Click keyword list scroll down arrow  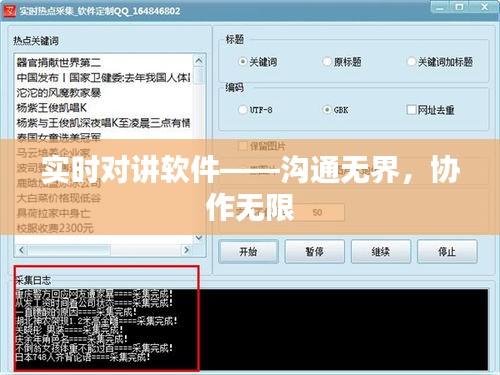click(x=199, y=237)
